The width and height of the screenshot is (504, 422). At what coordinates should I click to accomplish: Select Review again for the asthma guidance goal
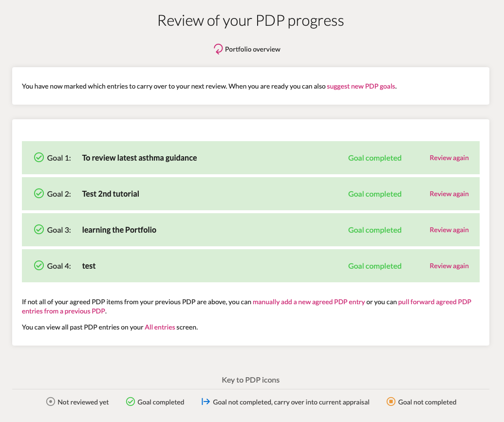(449, 158)
